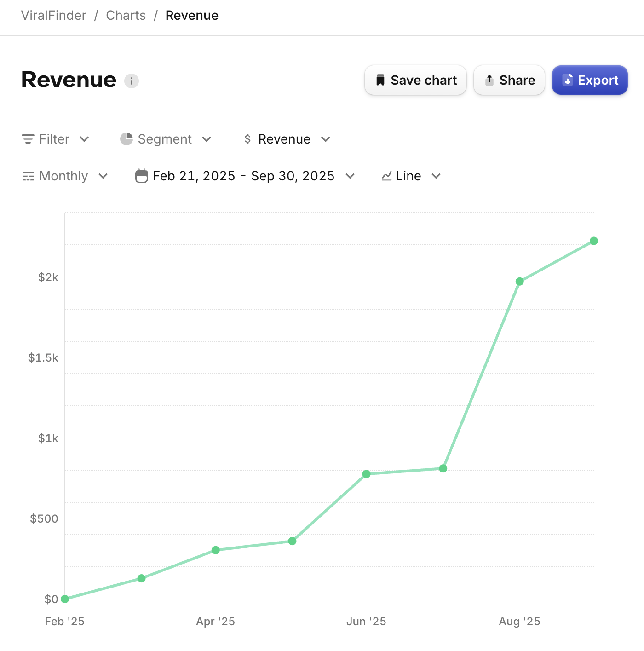Viewport: 644px width, 651px height.
Task: Click the ViralFinder breadcrumb link
Action: click(53, 15)
